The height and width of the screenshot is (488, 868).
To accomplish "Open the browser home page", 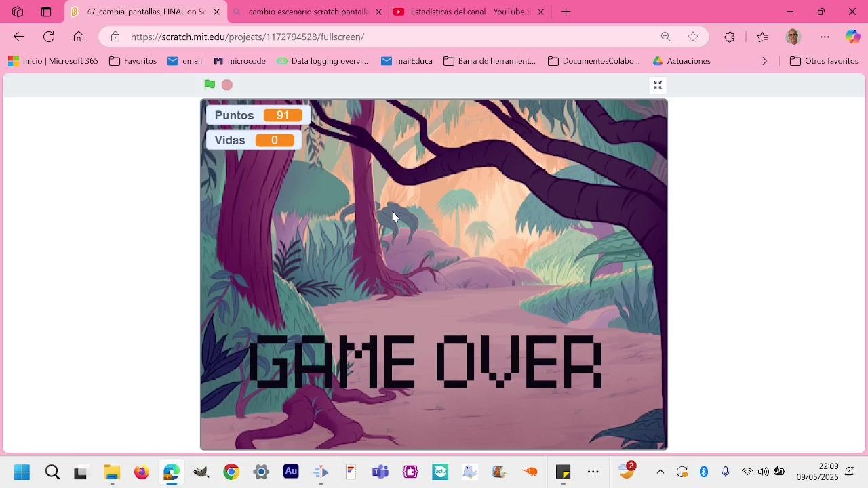I will pyautogui.click(x=79, y=37).
